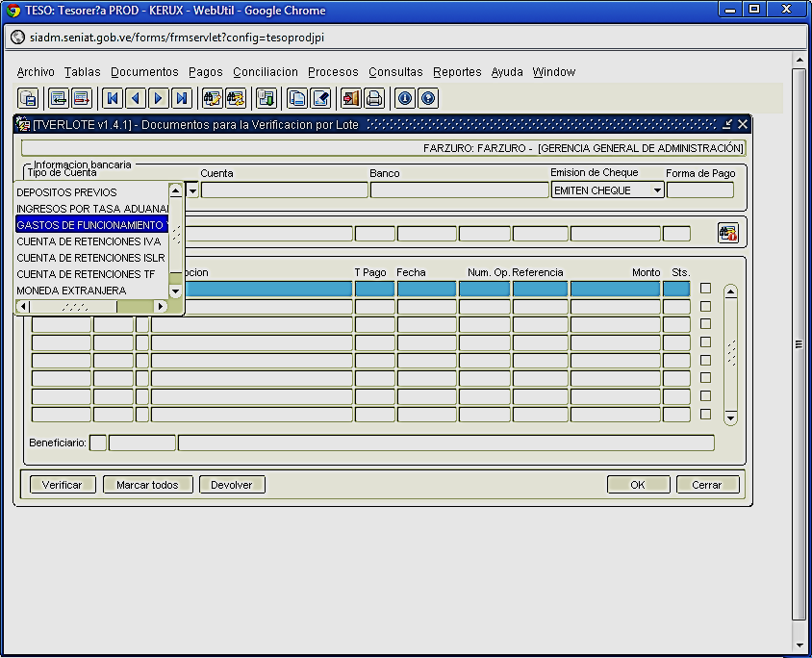Choose INGRESOS POR TASA ADUANAL option
Screen dimensions: 812x658
(x=92, y=209)
